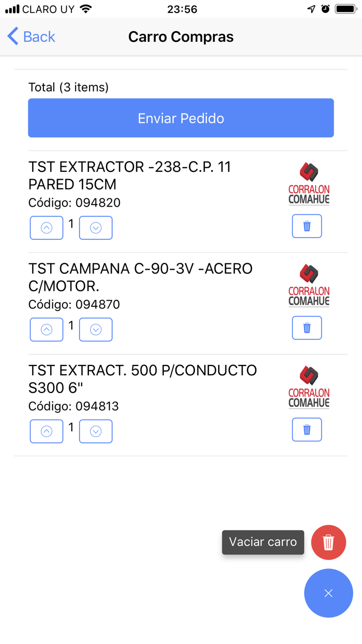Empty the cart with red trash button
Image resolution: width=362 pixels, height=644 pixels.
328,542
